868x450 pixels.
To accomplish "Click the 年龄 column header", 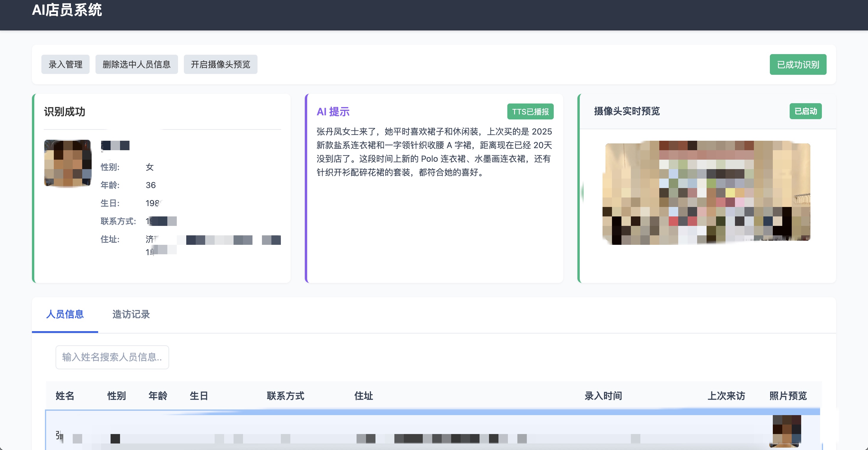I will point(158,396).
